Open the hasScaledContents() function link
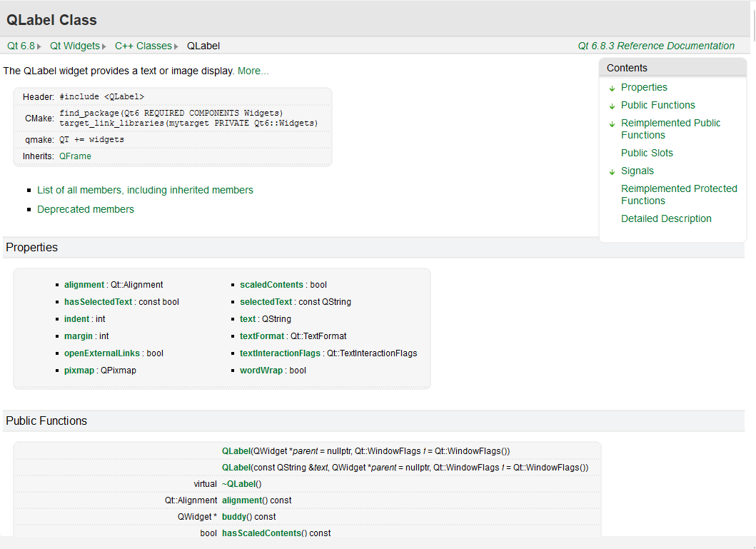This screenshot has width=756, height=549. tap(261, 533)
